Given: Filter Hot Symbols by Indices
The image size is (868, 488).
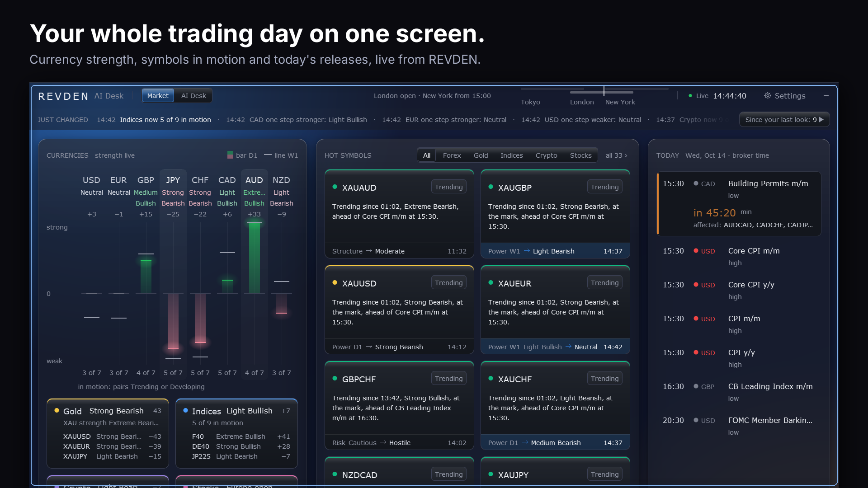Looking at the screenshot, I should pos(512,155).
